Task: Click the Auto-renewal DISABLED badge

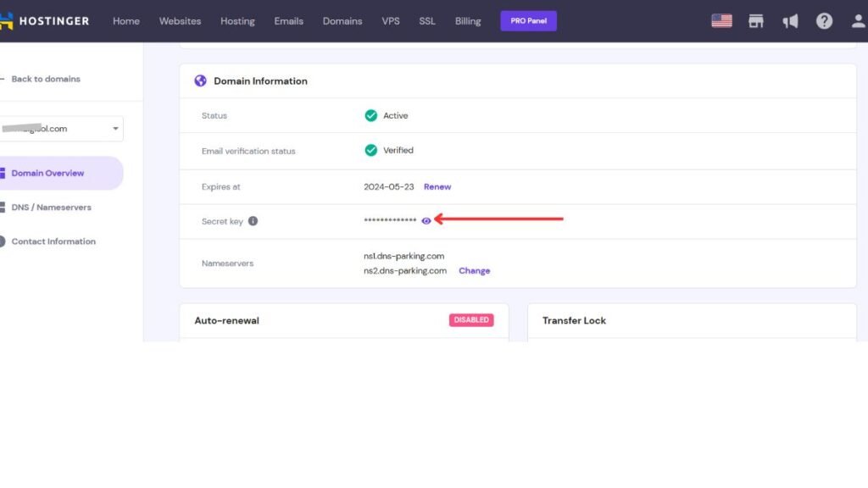Action: pos(471,319)
